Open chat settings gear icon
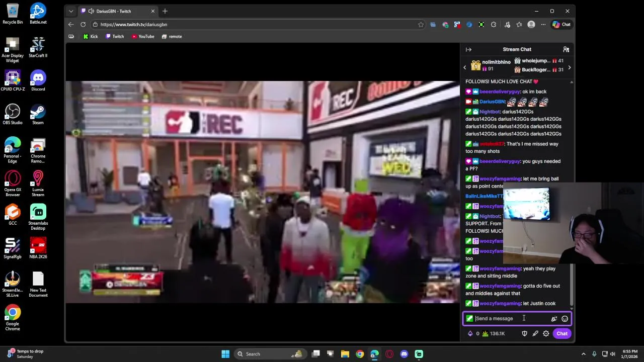The width and height of the screenshot is (644, 362). (x=546, y=333)
